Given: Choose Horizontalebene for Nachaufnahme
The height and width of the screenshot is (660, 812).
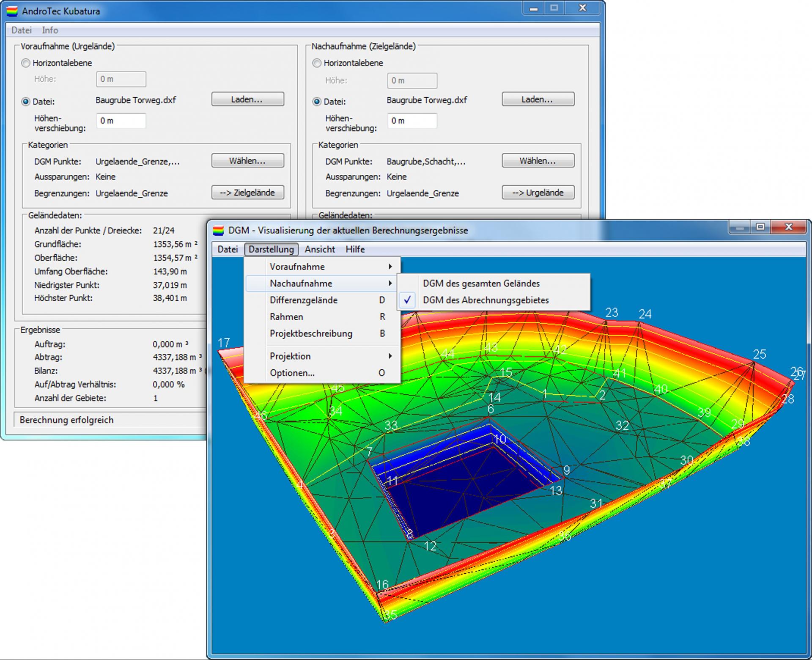Looking at the screenshot, I should pyautogui.click(x=317, y=63).
